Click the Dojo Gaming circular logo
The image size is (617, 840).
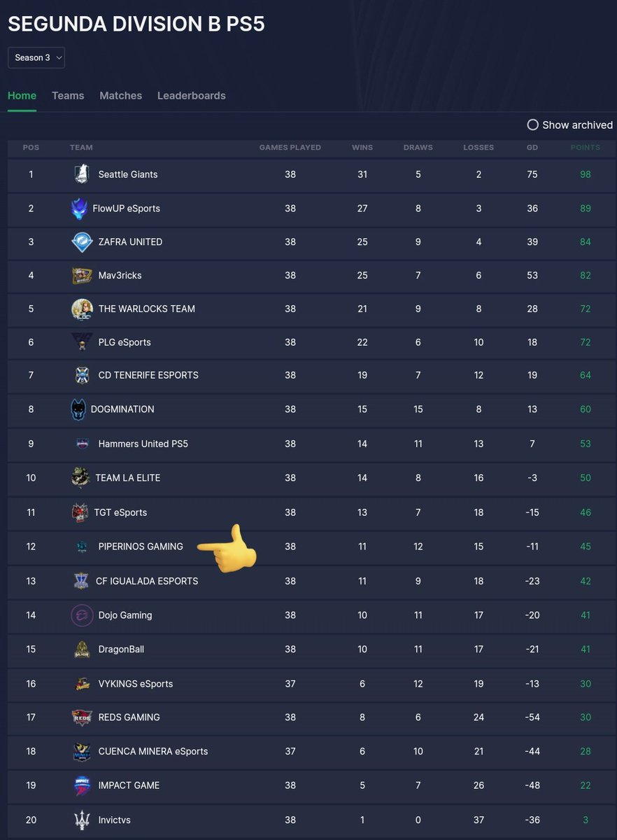[x=82, y=615]
